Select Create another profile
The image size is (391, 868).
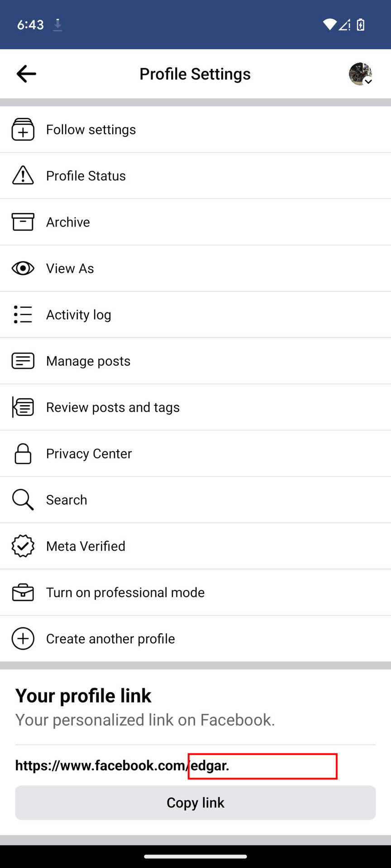[110, 639]
